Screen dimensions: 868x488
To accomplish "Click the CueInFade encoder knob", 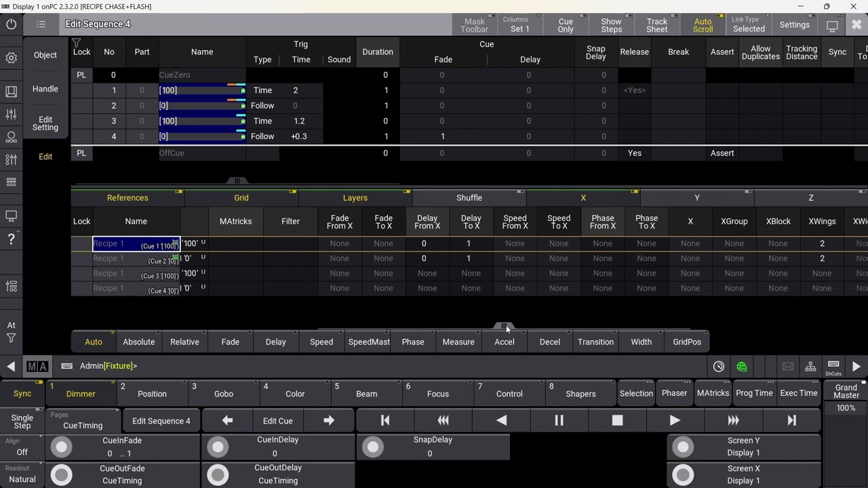I will pos(62,447).
